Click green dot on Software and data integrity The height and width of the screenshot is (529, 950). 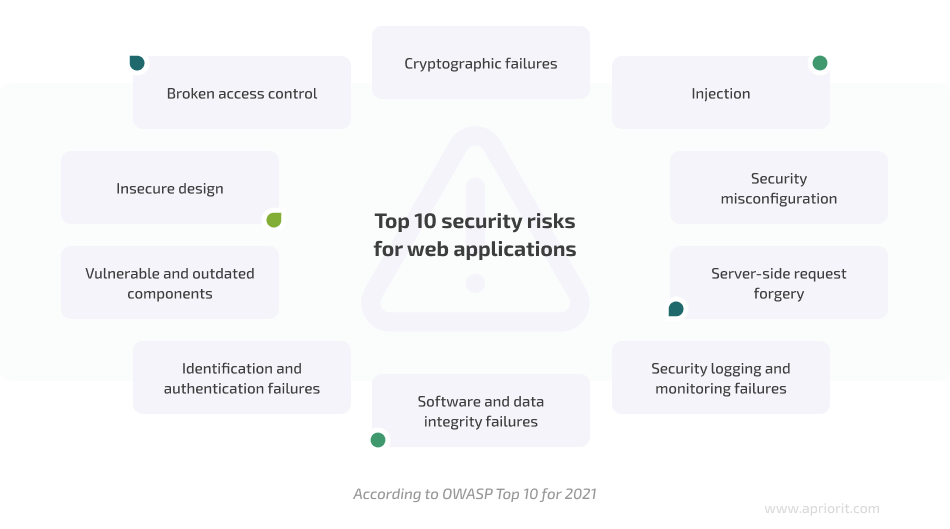click(378, 440)
